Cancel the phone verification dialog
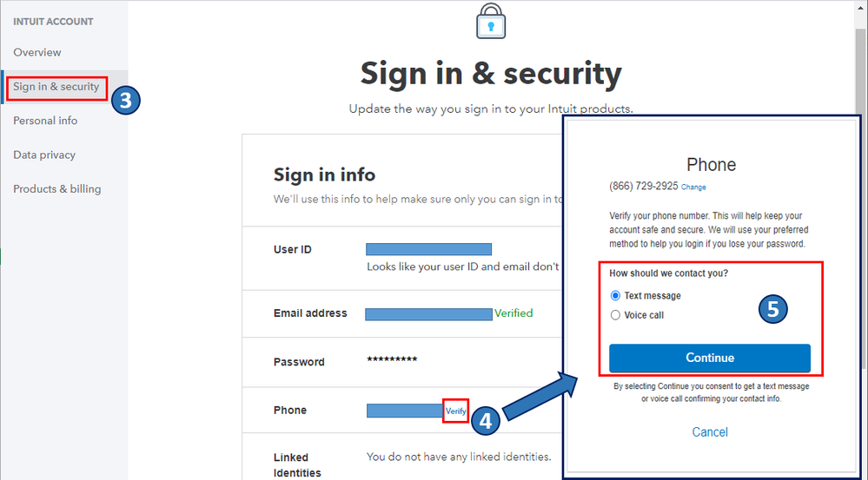 pos(710,432)
